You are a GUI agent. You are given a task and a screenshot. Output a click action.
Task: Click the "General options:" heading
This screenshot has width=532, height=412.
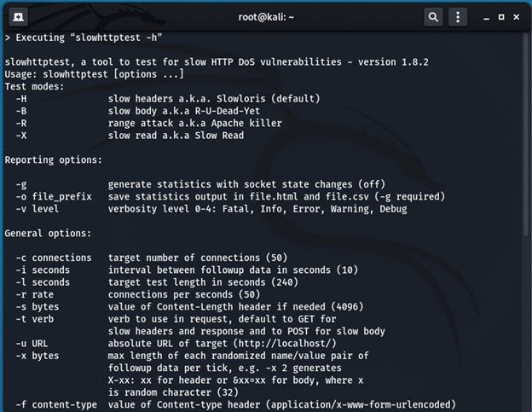point(47,233)
